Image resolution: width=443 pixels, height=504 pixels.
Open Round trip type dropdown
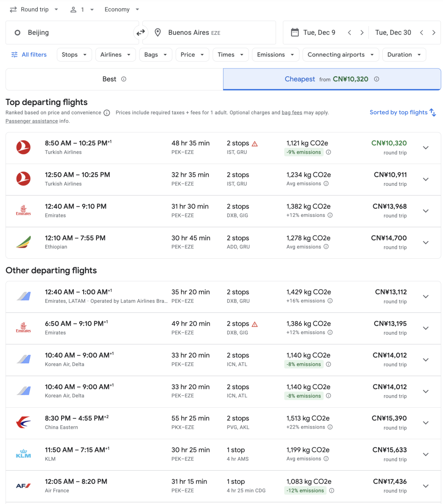(x=34, y=9)
